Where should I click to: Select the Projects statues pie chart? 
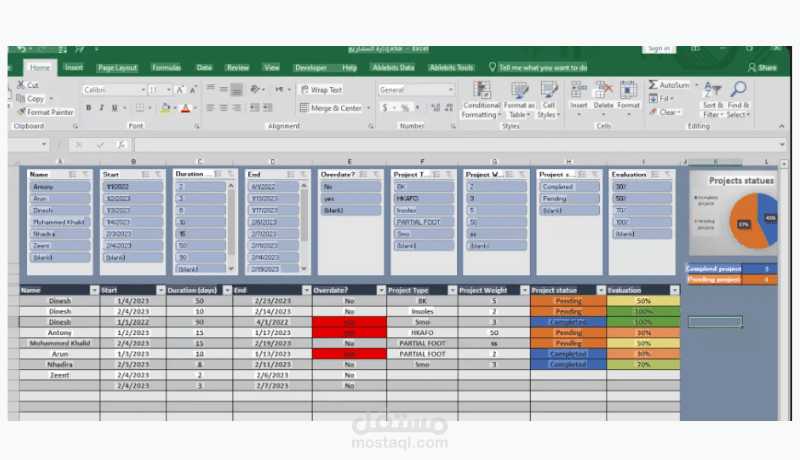click(x=734, y=214)
